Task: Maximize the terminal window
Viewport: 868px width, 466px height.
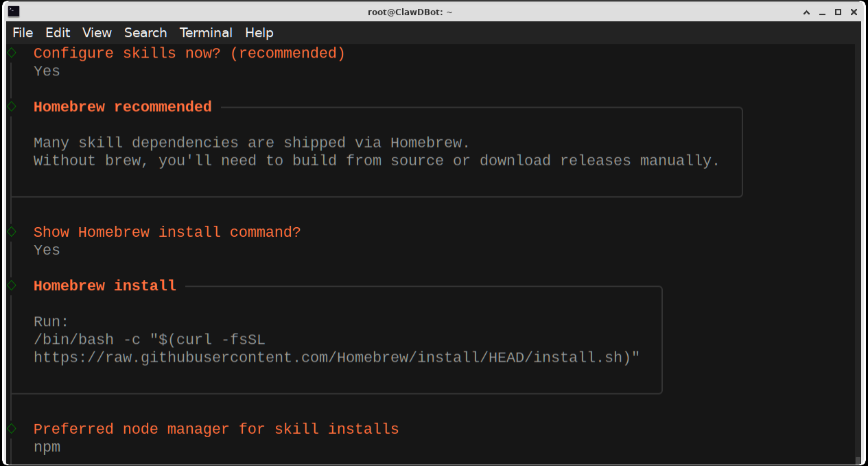Action: pos(838,12)
